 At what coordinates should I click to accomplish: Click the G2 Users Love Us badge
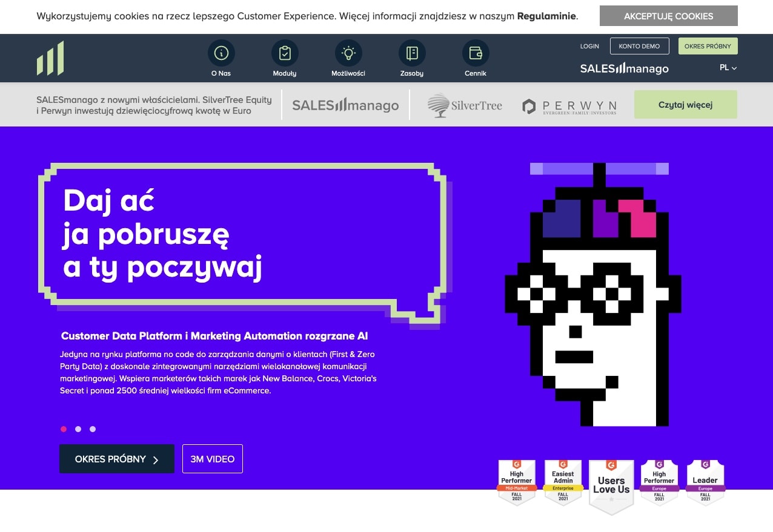point(611,487)
